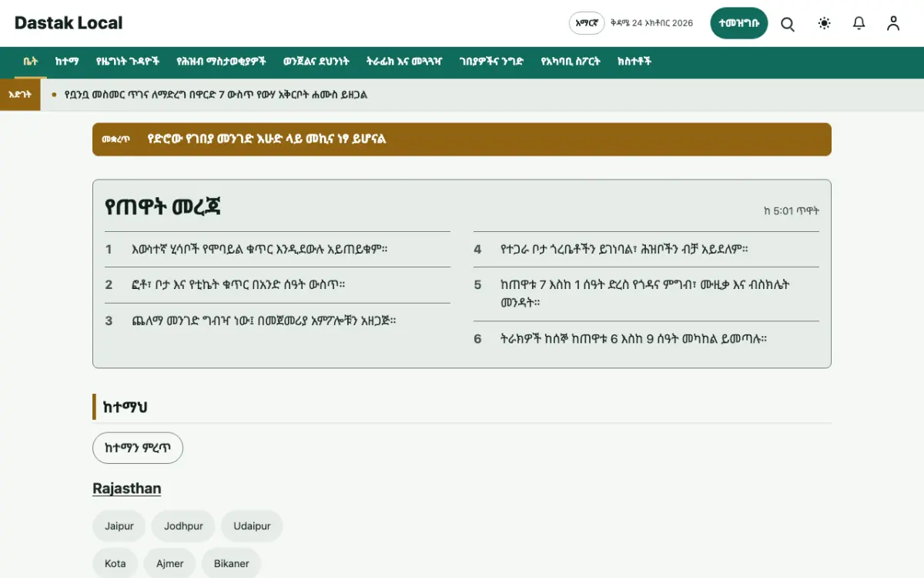
Task: Open the Rajasthan state link
Action: pyautogui.click(x=127, y=489)
